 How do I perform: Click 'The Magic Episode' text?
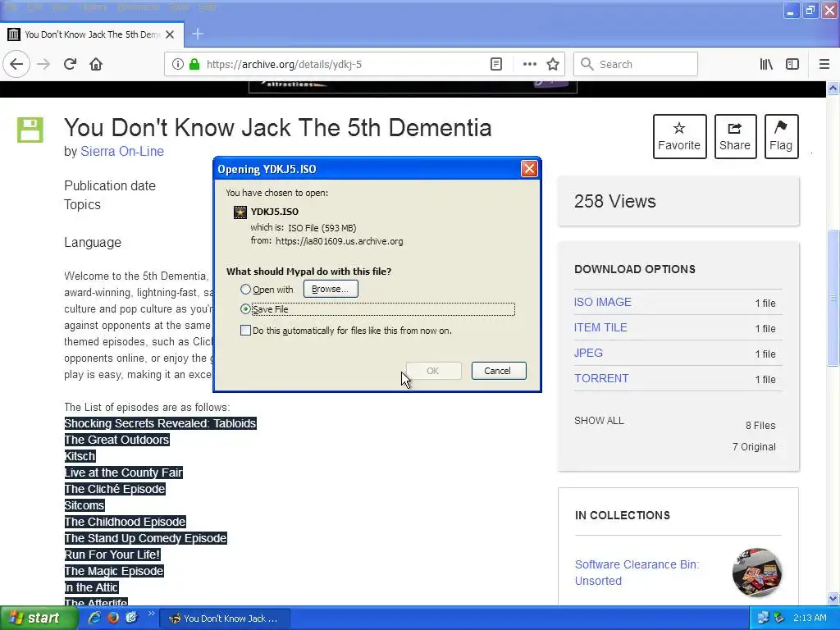(114, 571)
